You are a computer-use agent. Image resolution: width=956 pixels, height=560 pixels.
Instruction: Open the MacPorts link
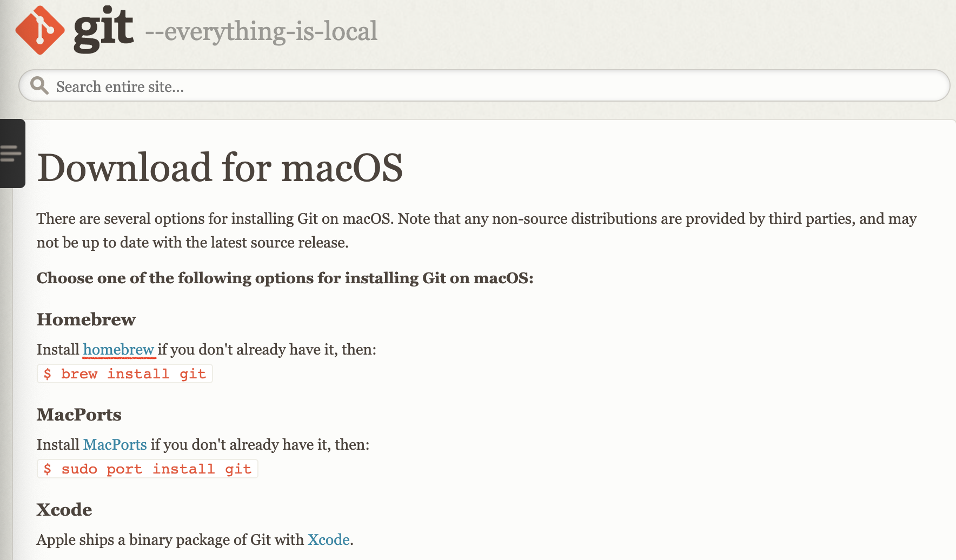click(x=115, y=445)
